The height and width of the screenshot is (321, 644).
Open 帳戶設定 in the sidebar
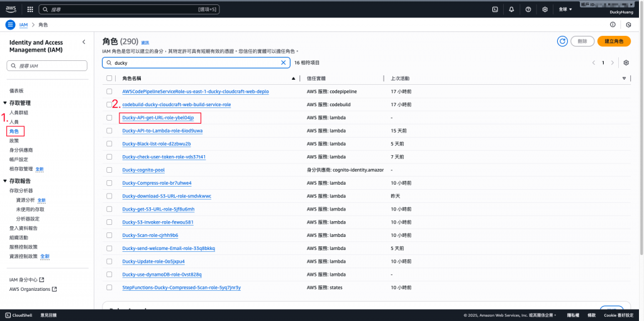pyautogui.click(x=19, y=160)
